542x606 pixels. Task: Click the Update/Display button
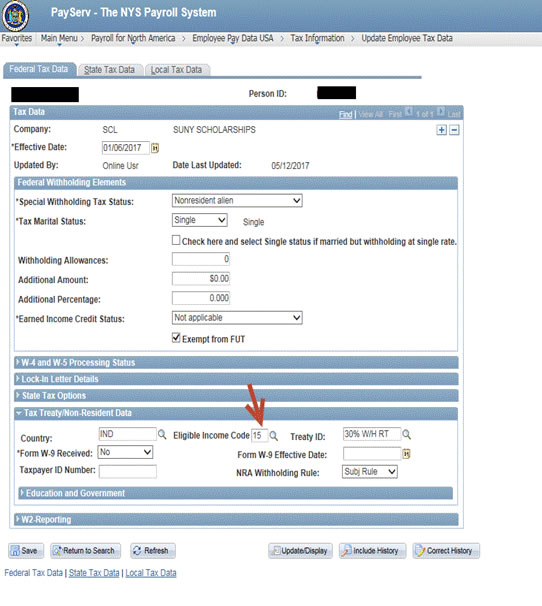tap(300, 551)
